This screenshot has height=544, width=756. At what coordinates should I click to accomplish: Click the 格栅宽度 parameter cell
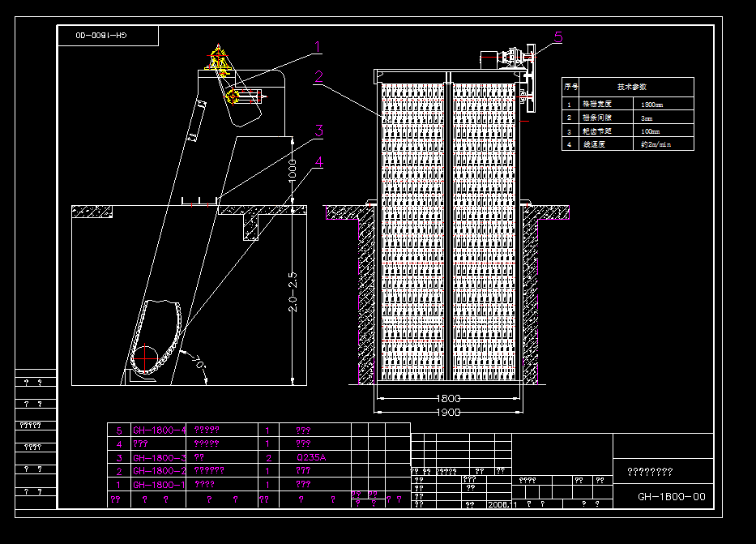point(597,104)
